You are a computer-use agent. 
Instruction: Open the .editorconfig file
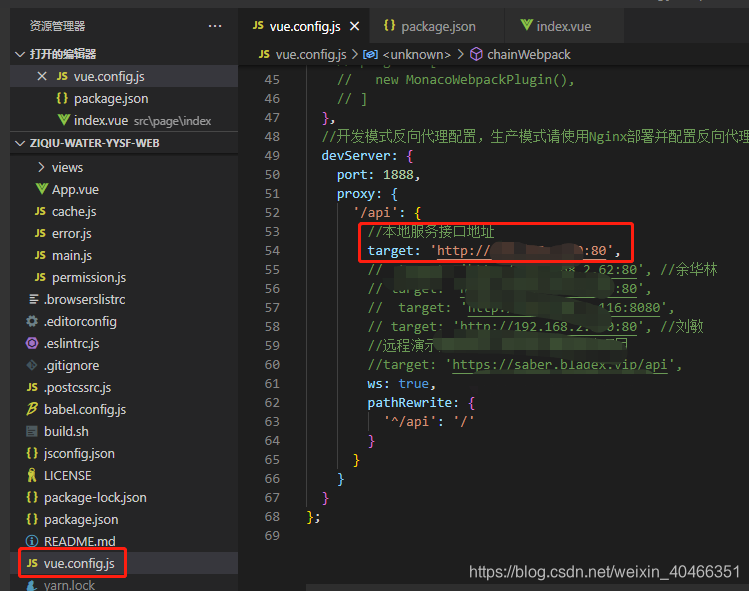point(124,321)
